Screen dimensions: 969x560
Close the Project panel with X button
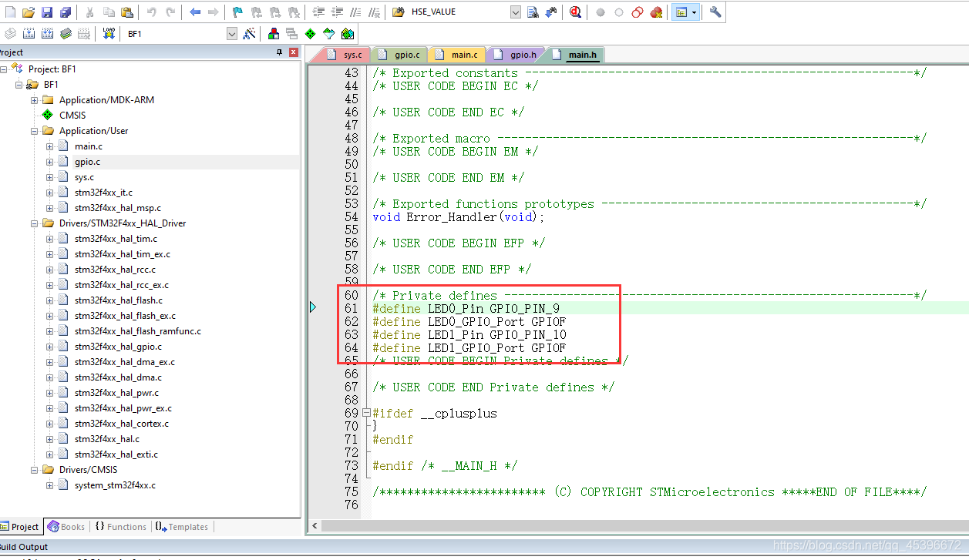(294, 52)
